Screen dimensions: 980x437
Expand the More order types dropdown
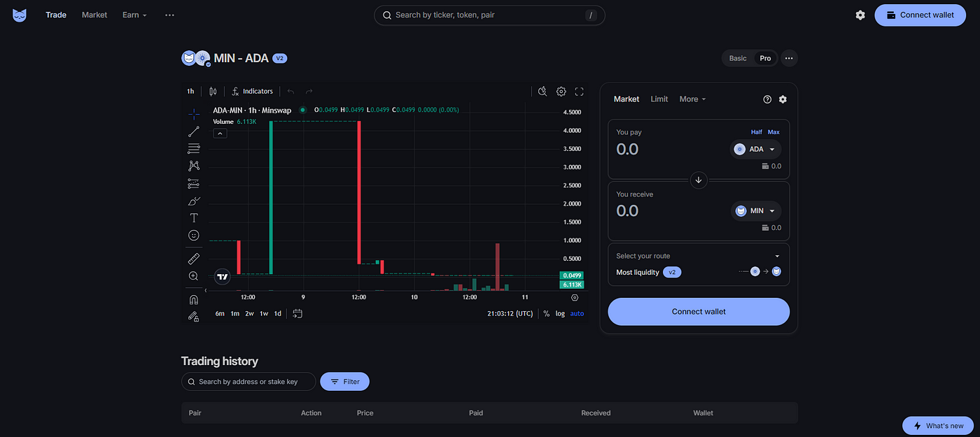[692, 99]
